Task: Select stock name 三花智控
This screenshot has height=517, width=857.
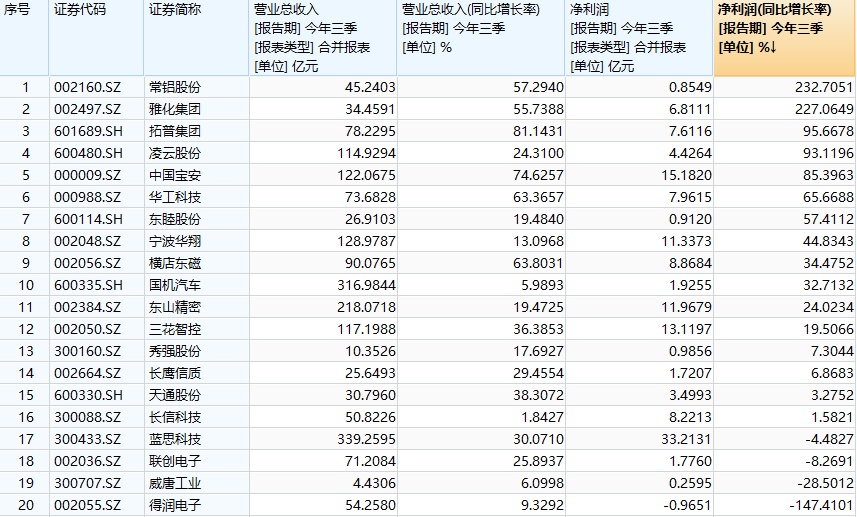Action: pos(175,329)
